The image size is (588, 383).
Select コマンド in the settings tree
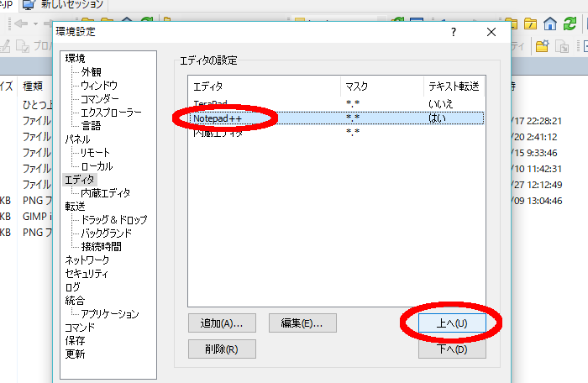point(80,328)
